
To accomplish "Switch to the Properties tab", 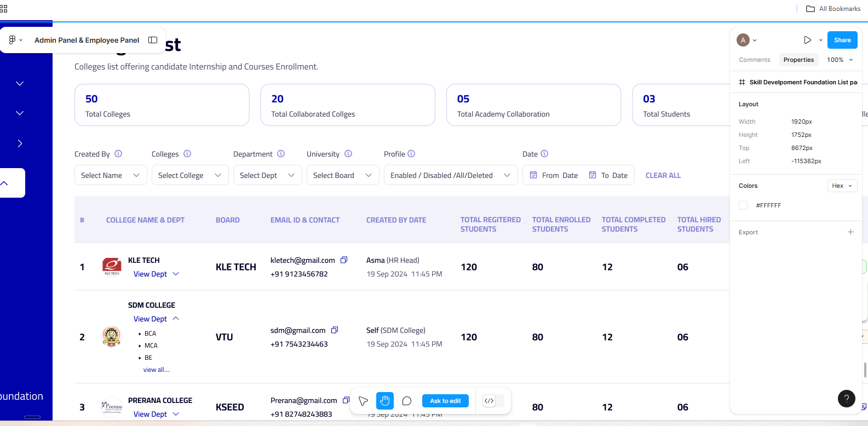I will pos(798,60).
